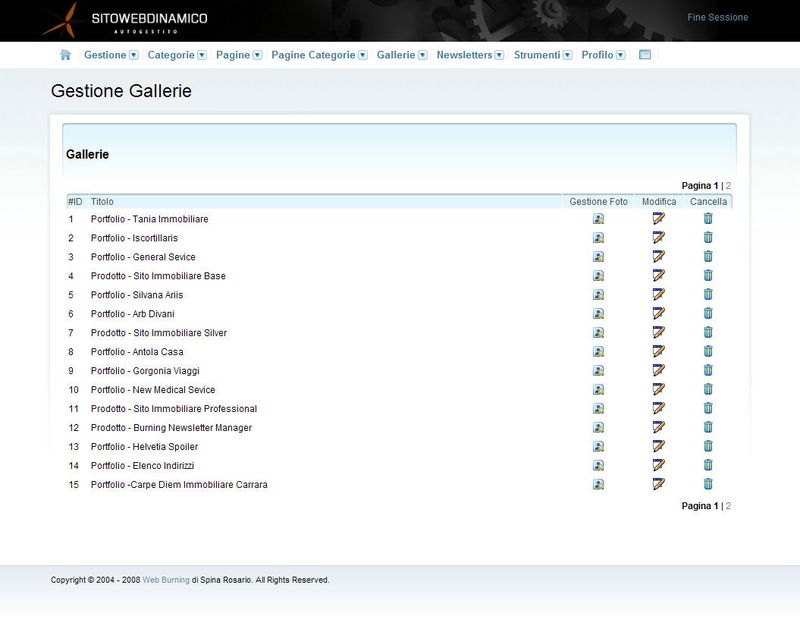Manage photos of Portfolio - General Sevice
This screenshot has width=800, height=626.
click(598, 257)
